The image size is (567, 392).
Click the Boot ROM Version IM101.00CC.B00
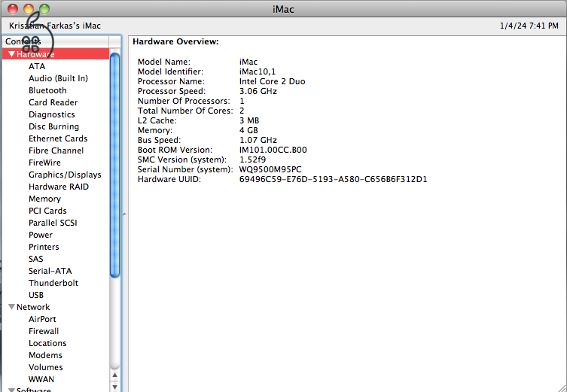pos(273,150)
